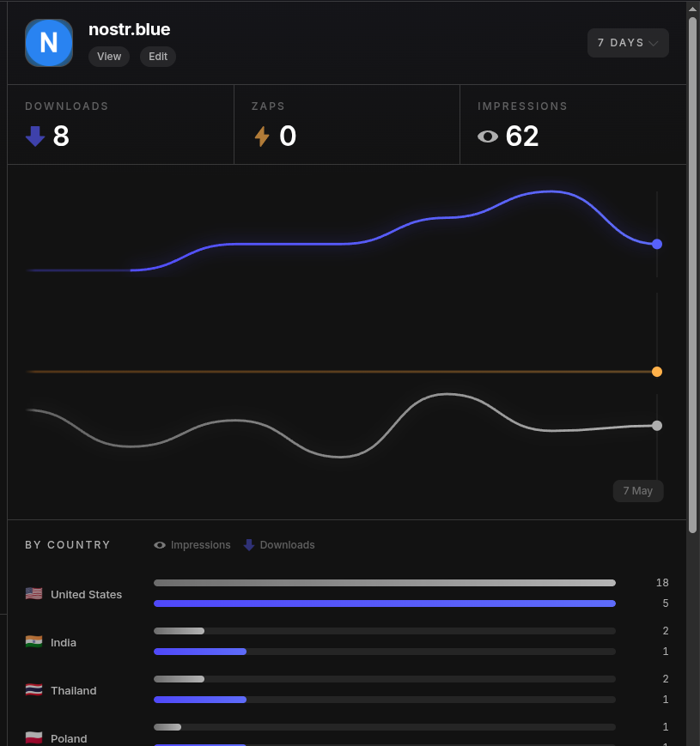The image size is (700, 746).
Task: Click the Thailand country name
Action: 74,691
